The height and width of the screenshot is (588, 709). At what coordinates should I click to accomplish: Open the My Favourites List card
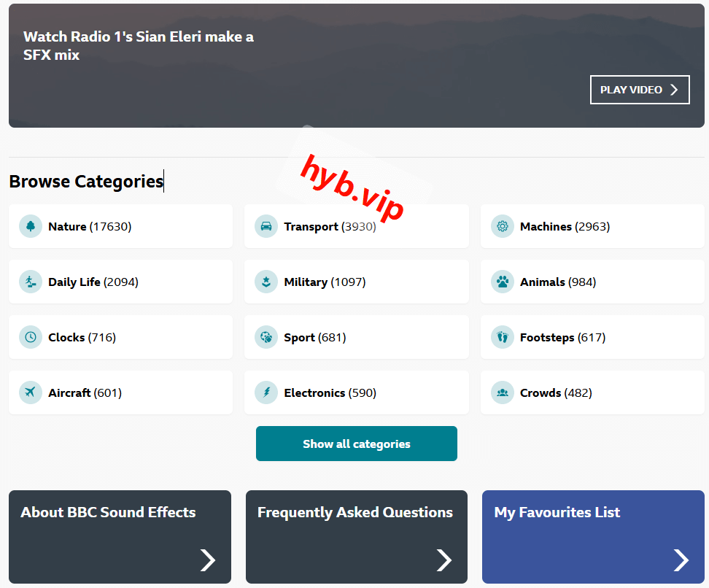593,536
